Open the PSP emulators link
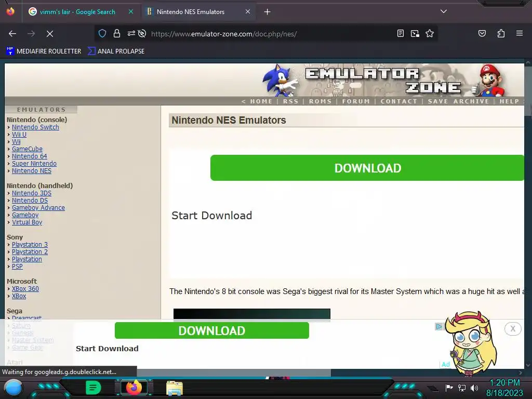The height and width of the screenshot is (399, 532). click(x=17, y=267)
